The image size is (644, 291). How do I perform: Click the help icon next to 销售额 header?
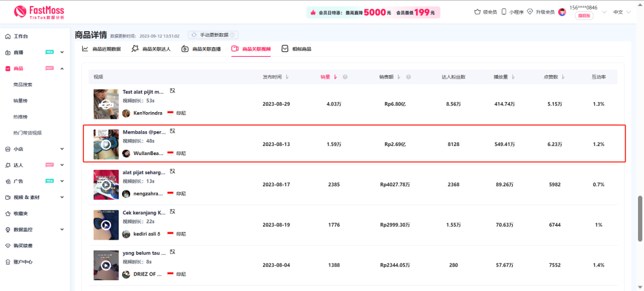408,77
